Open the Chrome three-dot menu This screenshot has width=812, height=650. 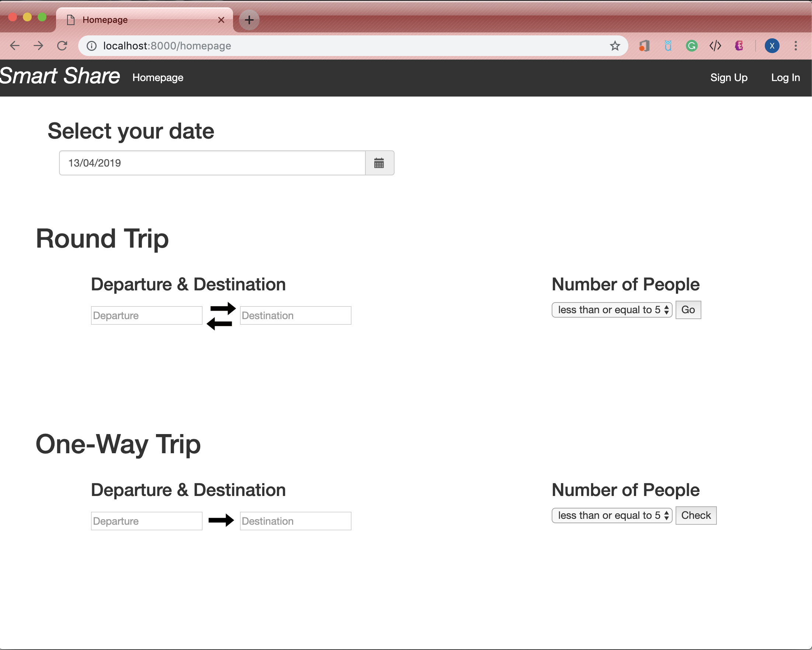795,46
